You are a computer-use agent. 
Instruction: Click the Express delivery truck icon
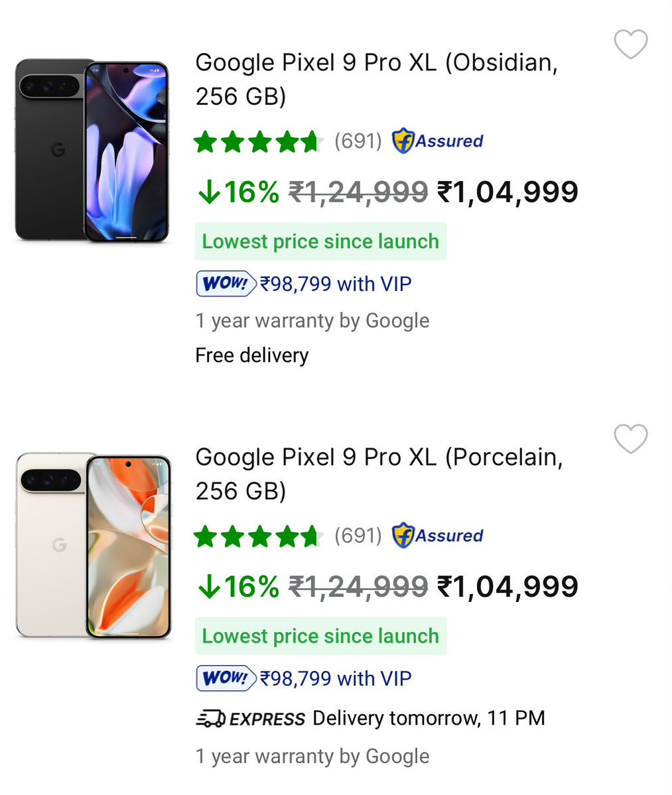coord(211,719)
